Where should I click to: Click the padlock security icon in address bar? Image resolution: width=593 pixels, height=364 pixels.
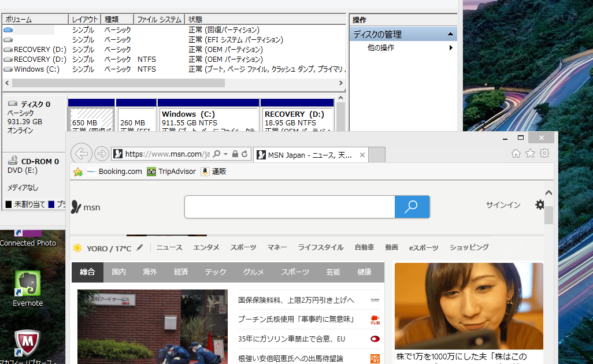(235, 154)
